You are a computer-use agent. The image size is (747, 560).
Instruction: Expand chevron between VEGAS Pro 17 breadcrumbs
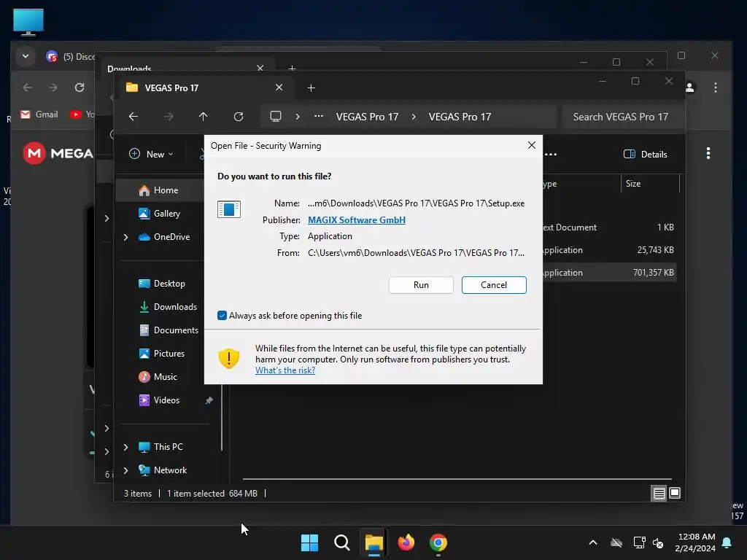click(414, 117)
